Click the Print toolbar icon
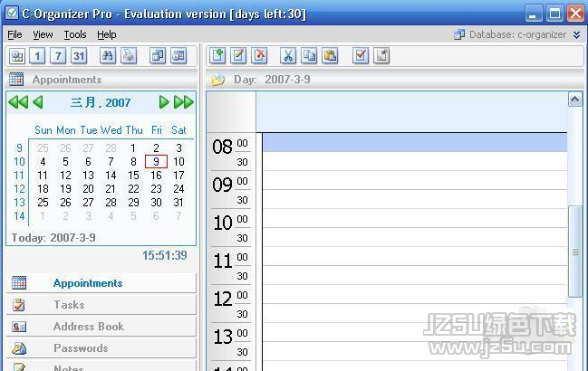This screenshot has width=588, height=371. coord(129,56)
